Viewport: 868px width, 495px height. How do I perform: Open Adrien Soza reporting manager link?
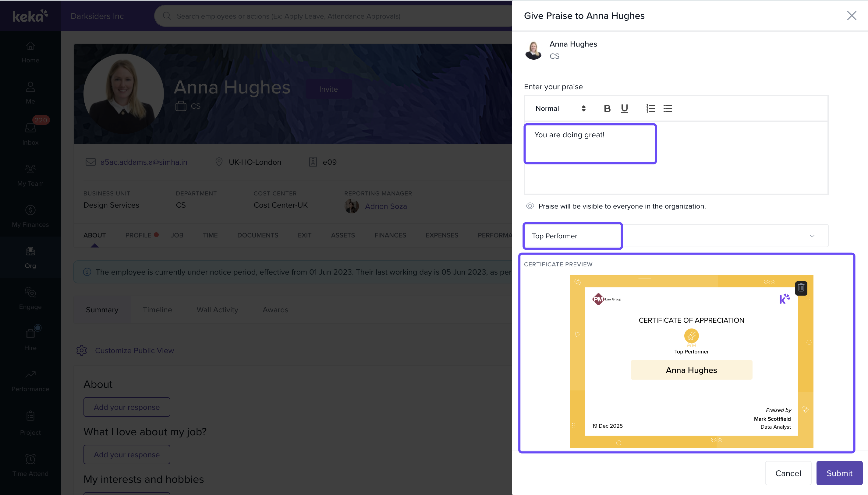click(x=385, y=206)
